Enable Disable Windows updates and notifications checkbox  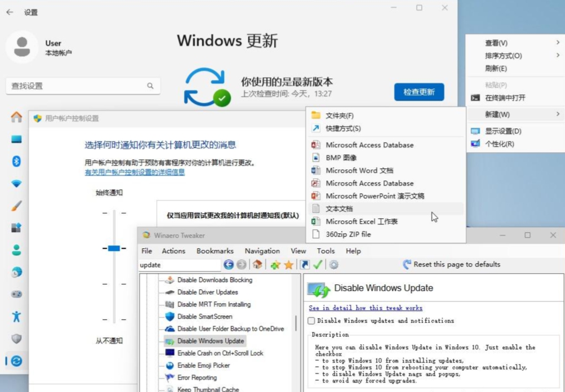pyautogui.click(x=311, y=320)
